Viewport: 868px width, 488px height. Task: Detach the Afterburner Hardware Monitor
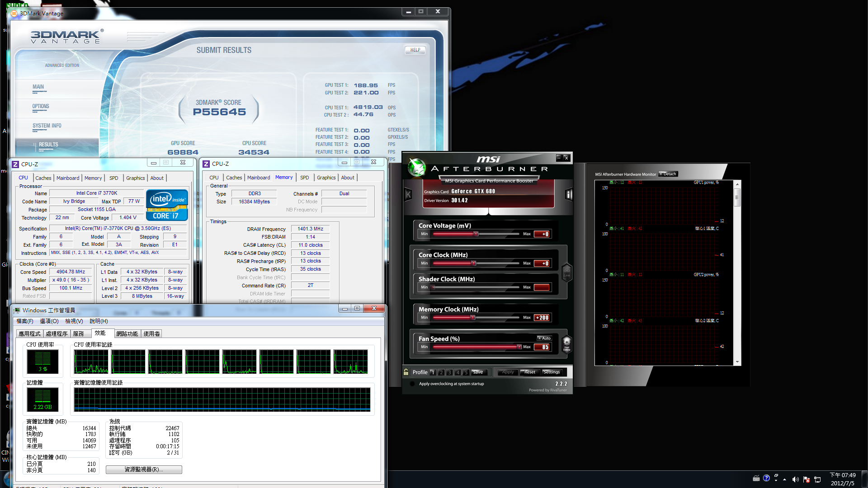coord(668,174)
